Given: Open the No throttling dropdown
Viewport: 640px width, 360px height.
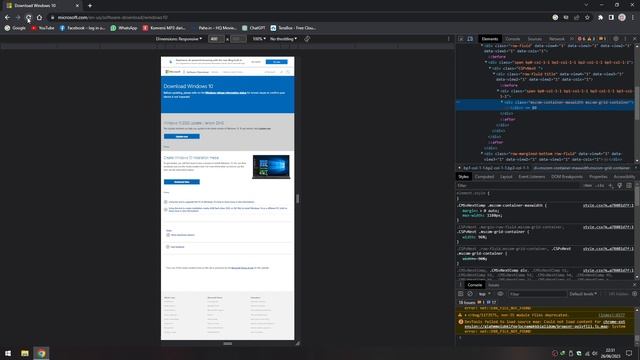Looking at the screenshot, I should [x=283, y=39].
